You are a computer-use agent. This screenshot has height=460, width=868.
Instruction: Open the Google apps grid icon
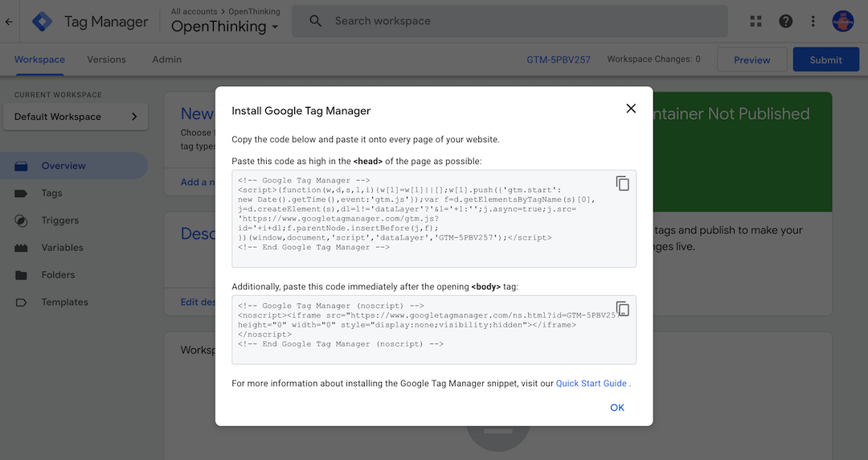pos(755,21)
